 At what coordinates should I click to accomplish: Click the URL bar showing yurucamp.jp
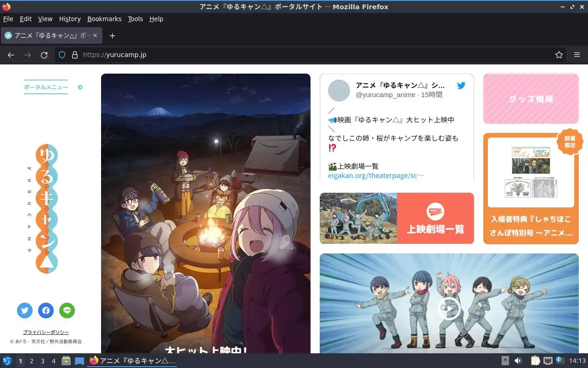click(x=310, y=55)
